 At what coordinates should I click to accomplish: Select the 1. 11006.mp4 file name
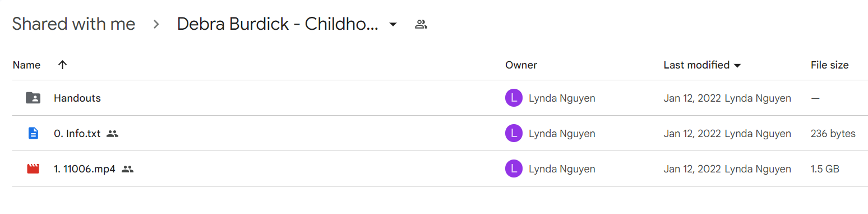(x=84, y=169)
